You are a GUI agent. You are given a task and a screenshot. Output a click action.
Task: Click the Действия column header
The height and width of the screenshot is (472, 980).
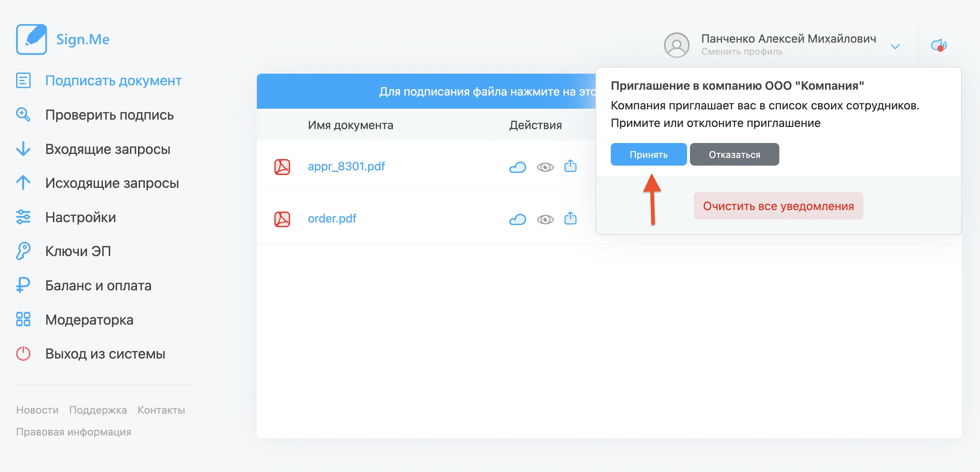click(535, 125)
